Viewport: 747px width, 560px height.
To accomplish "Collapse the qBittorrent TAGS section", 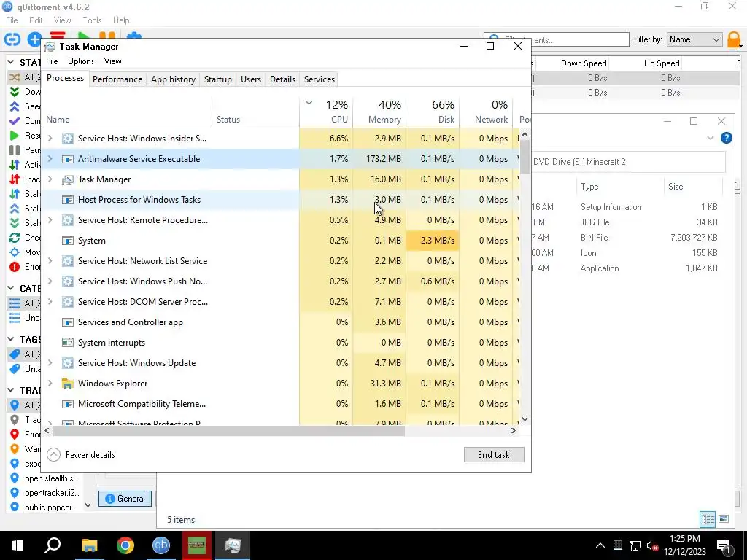I will pos(10,339).
